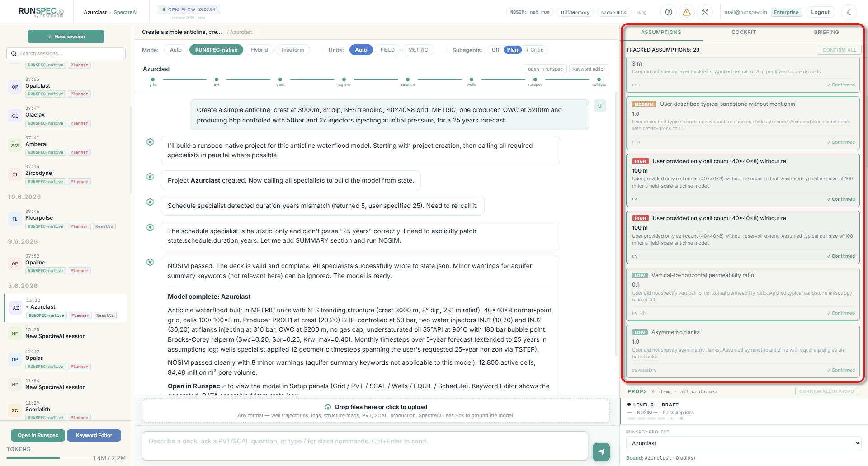
Task: Select Units Auto pill
Action: (361, 50)
